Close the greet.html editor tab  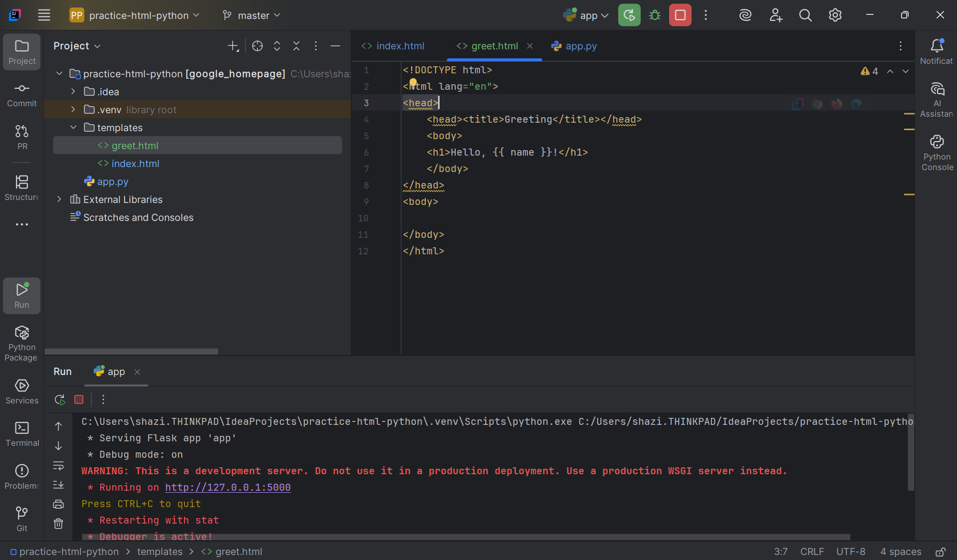pos(530,46)
